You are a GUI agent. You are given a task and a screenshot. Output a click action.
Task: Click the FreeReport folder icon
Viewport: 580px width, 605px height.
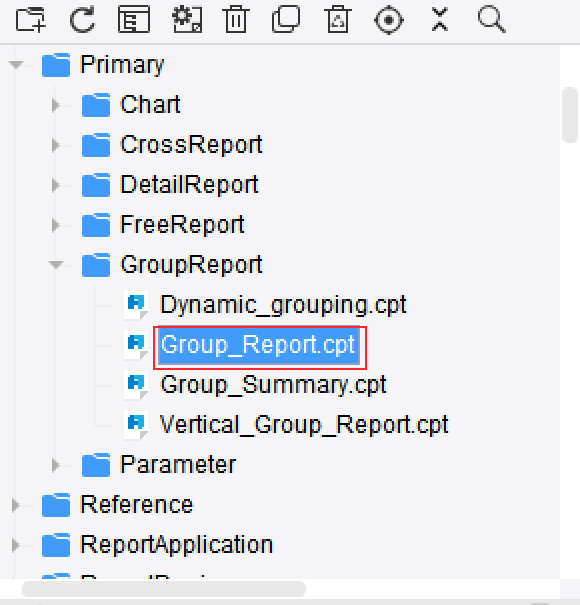96,225
